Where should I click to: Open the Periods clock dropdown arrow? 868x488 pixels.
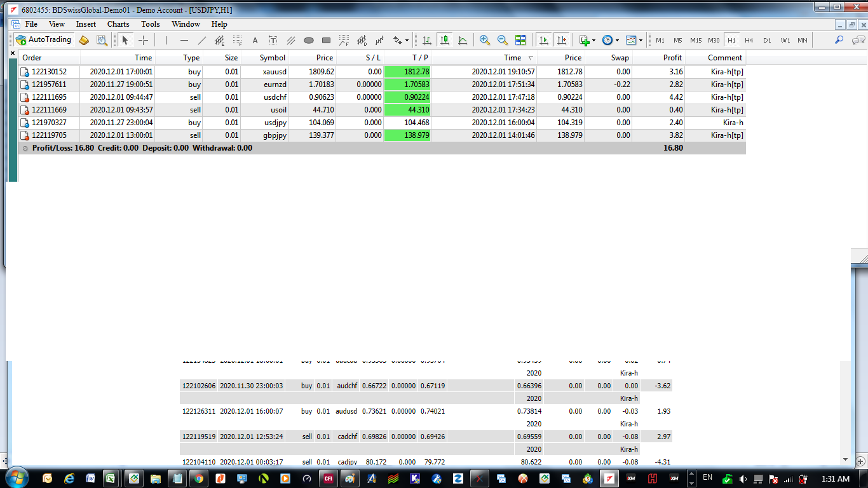(x=617, y=40)
